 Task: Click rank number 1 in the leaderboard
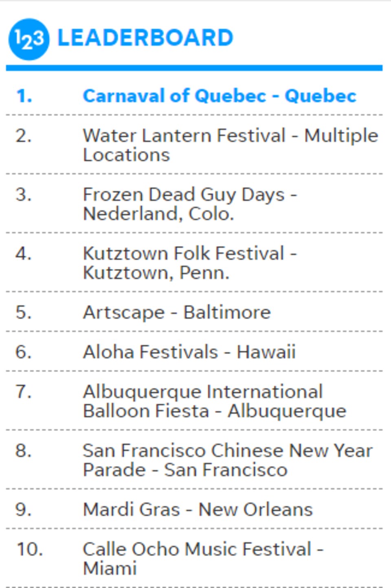point(24,96)
